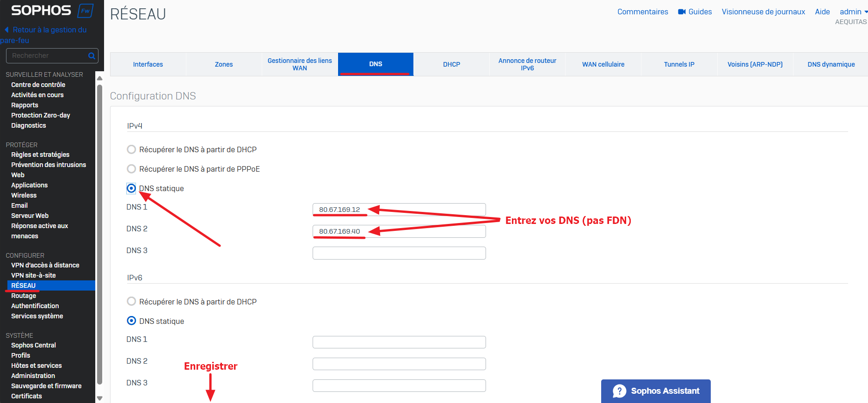Open the admin user dropdown
Image resolution: width=868 pixels, height=403 pixels.
point(854,12)
